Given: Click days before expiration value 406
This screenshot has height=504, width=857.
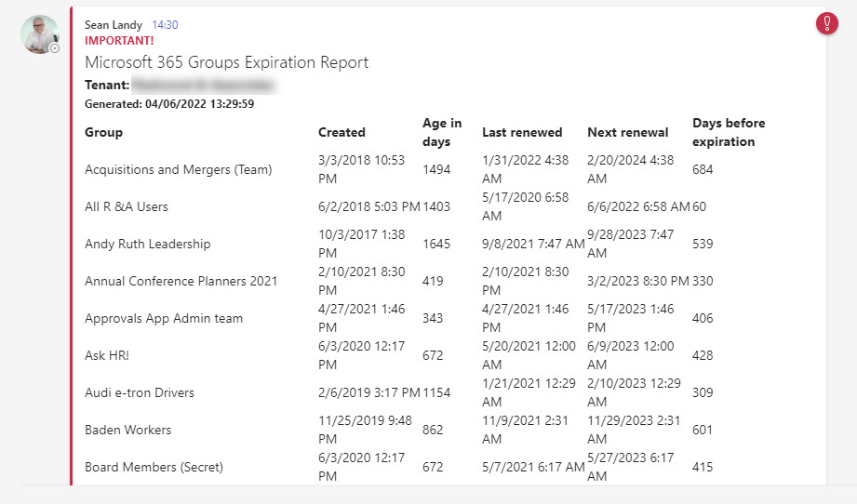Looking at the screenshot, I should pyautogui.click(x=703, y=318).
